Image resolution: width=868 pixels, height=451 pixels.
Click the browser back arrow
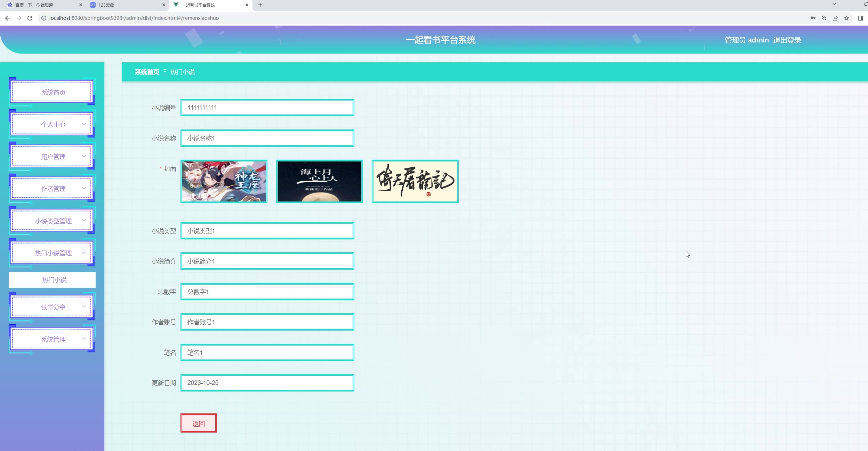[8, 18]
